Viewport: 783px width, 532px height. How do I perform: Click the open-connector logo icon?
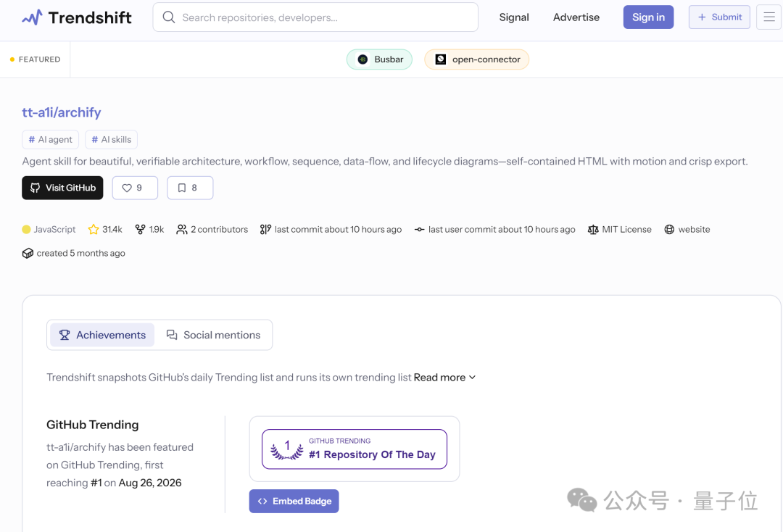[x=441, y=59]
